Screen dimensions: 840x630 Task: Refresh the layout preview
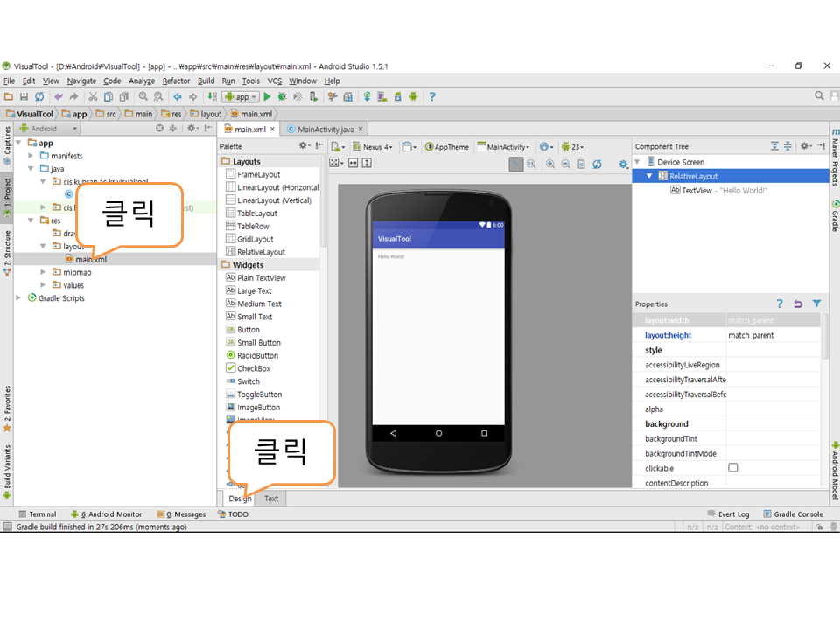pos(597,164)
